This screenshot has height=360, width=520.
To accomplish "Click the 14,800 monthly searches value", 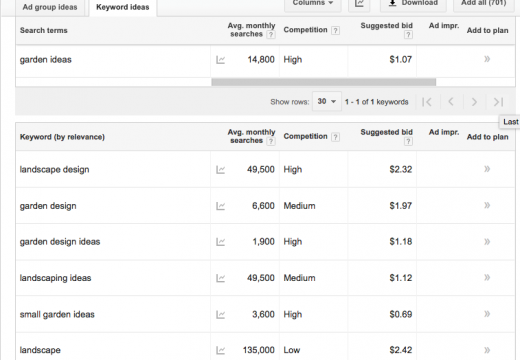I will 261,60.
